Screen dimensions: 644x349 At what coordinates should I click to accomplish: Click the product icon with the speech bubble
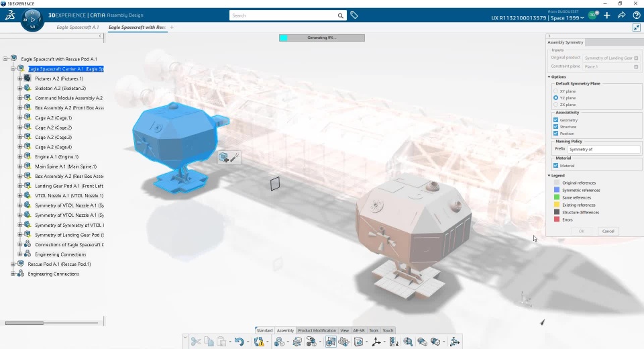coord(311,341)
